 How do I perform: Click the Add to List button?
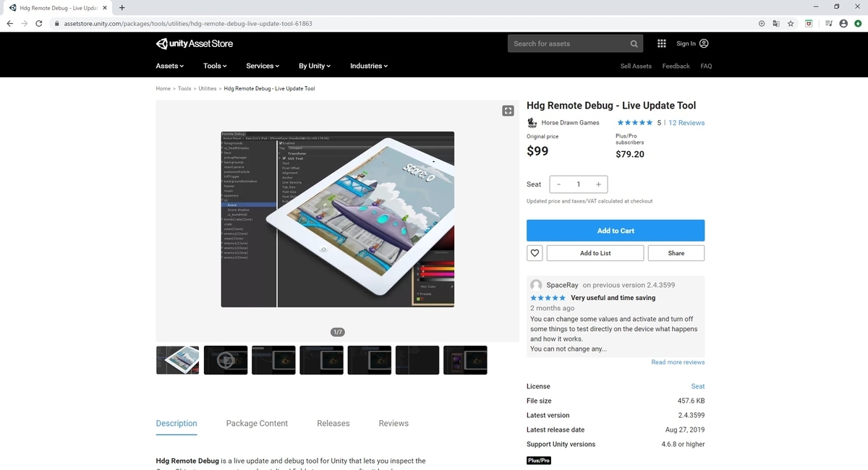[x=595, y=253]
